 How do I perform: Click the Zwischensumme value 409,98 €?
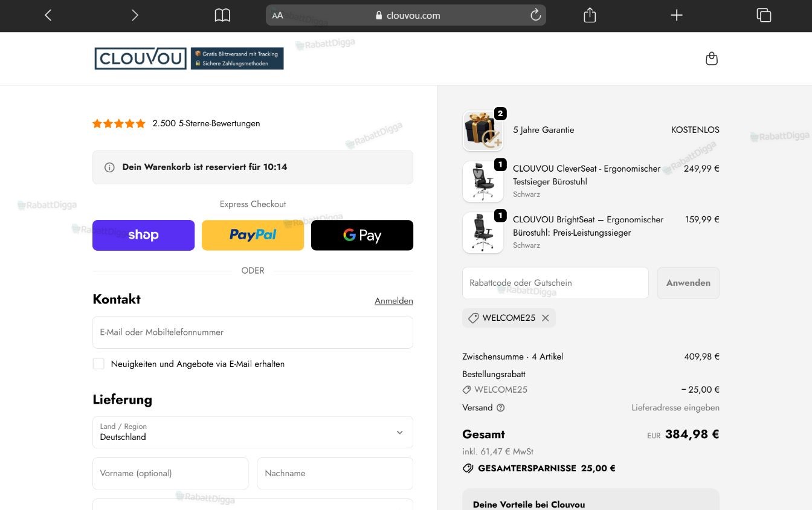point(701,357)
